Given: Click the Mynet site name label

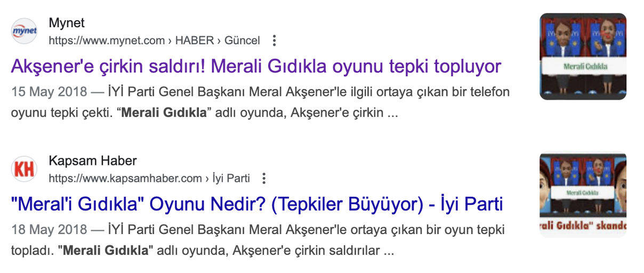Looking at the screenshot, I should (x=67, y=23).
